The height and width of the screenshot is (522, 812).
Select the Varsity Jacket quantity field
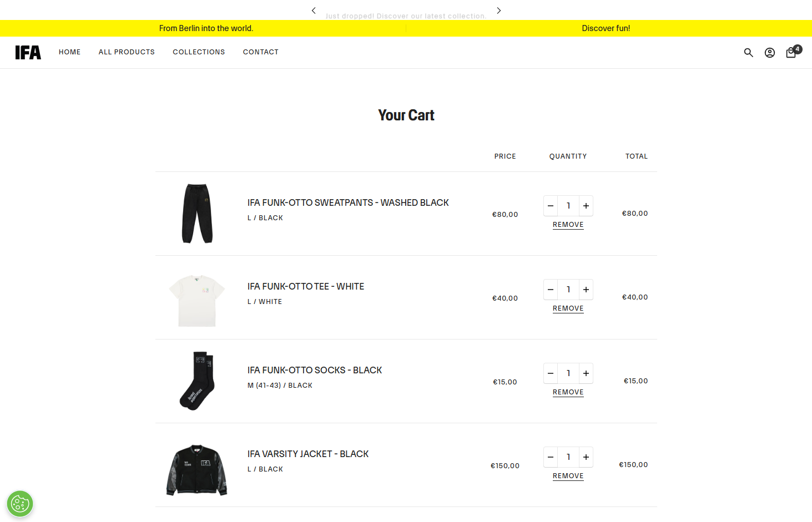568,457
